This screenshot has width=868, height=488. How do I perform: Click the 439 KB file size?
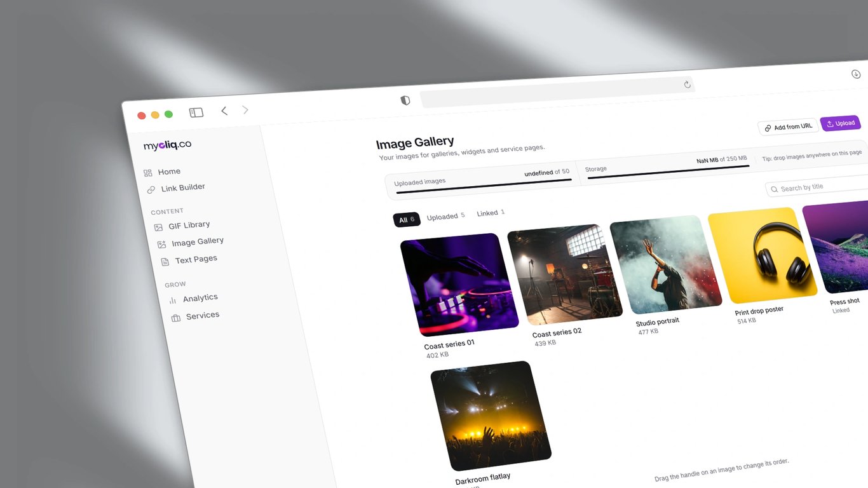pos(545,343)
